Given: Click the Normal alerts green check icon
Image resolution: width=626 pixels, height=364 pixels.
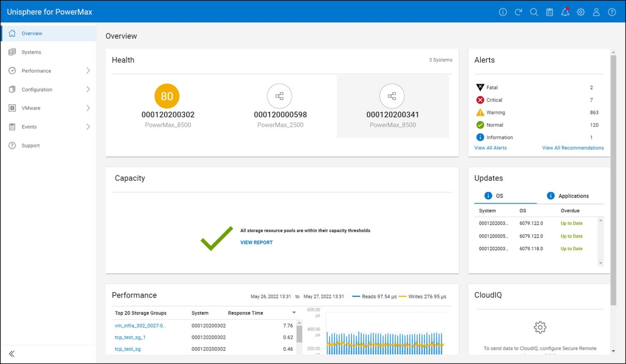Looking at the screenshot, I should click(x=480, y=125).
